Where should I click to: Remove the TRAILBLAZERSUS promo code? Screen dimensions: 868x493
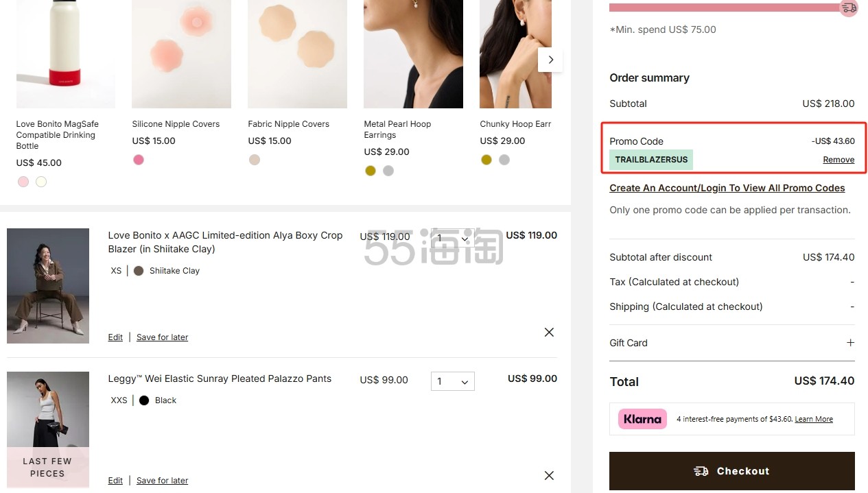click(x=838, y=160)
